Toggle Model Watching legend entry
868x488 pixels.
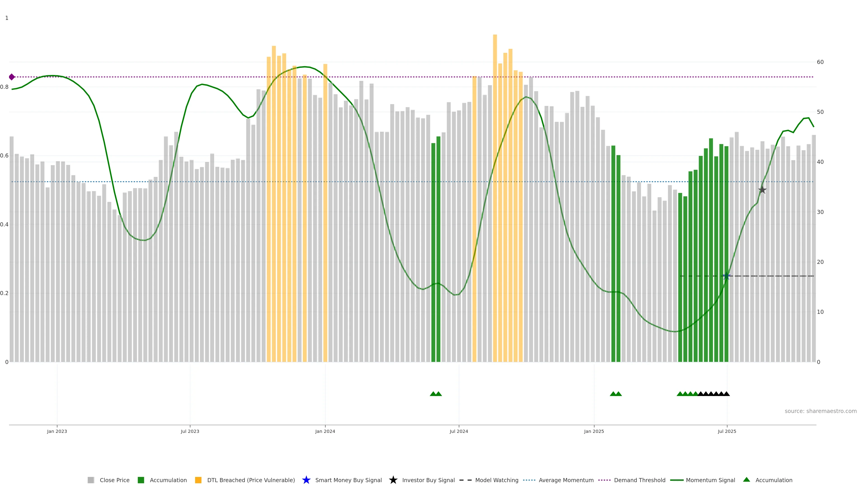[x=497, y=480]
